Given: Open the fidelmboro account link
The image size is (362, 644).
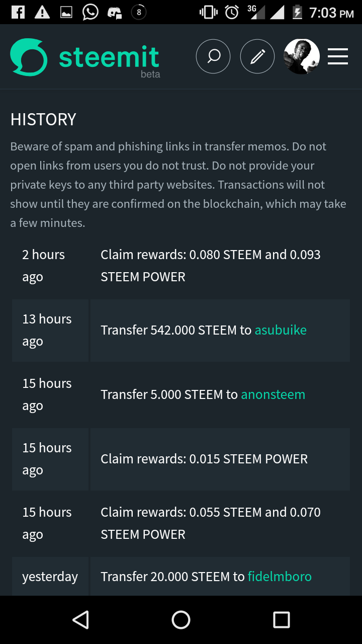Looking at the screenshot, I should tap(280, 577).
